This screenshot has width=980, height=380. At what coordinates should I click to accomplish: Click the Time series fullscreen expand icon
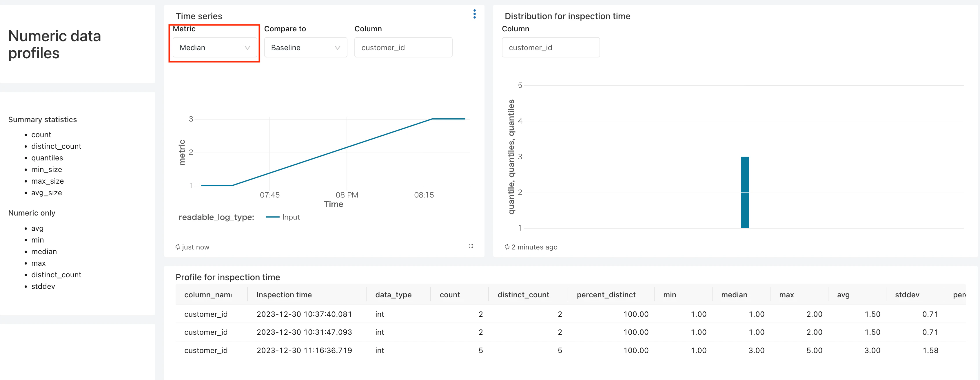point(471,246)
